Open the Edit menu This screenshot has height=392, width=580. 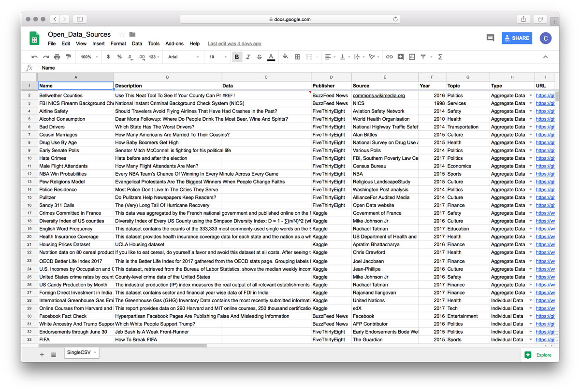[66, 43]
